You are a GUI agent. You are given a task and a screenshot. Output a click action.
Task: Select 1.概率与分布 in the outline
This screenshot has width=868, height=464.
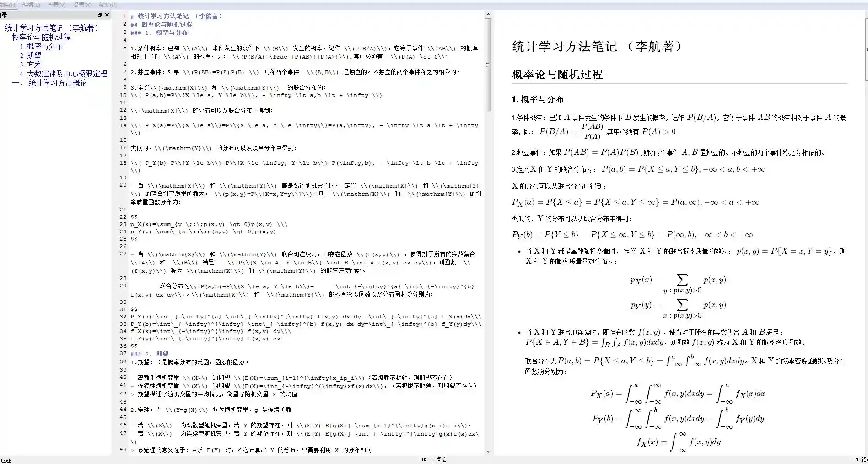point(41,46)
